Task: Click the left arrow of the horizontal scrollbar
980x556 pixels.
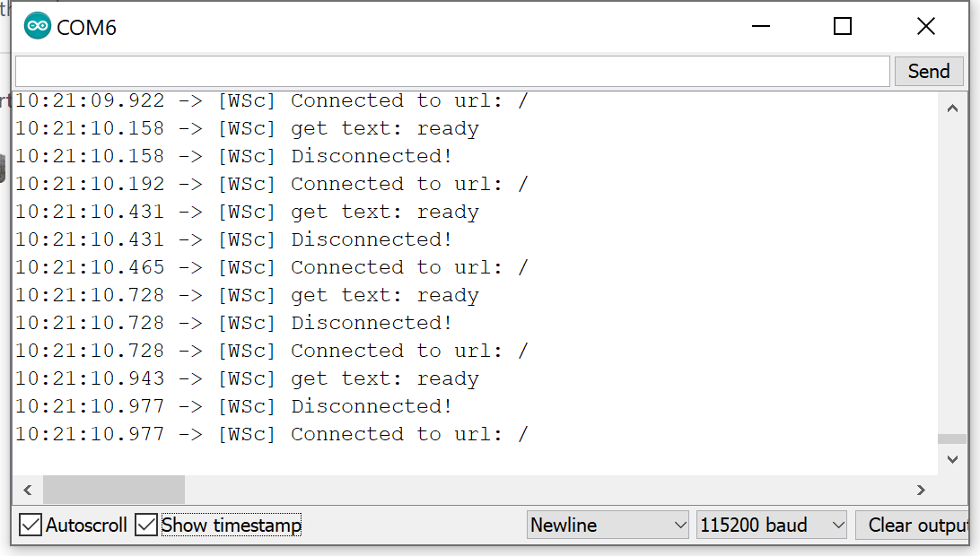Action: pos(27,490)
